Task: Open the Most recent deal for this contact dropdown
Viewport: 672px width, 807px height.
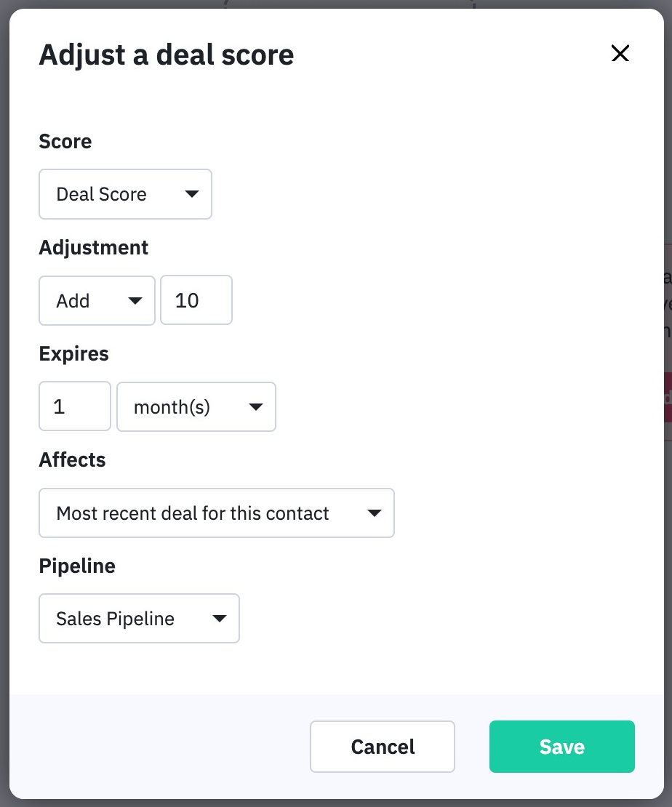Action: 217,513
